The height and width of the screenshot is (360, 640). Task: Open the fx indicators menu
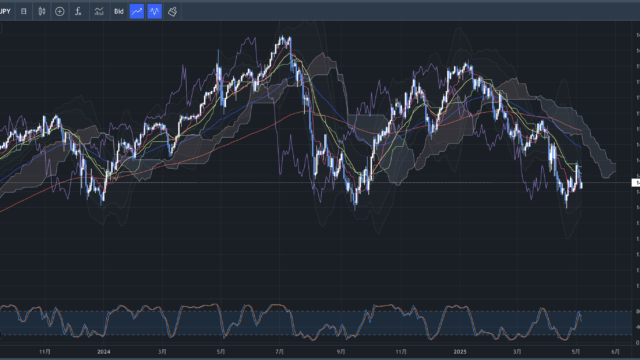pos(78,11)
